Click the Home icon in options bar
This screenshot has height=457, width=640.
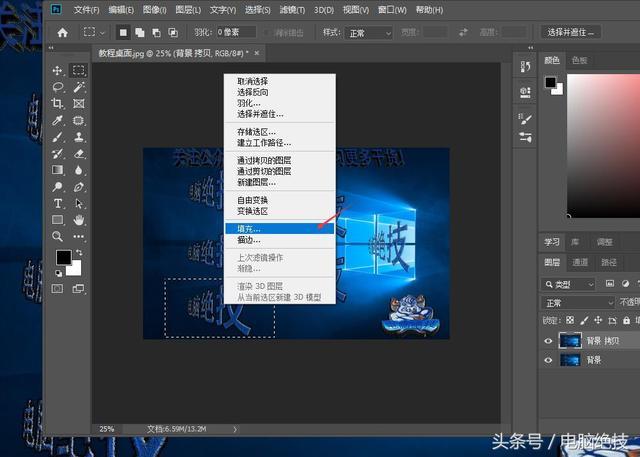62,32
